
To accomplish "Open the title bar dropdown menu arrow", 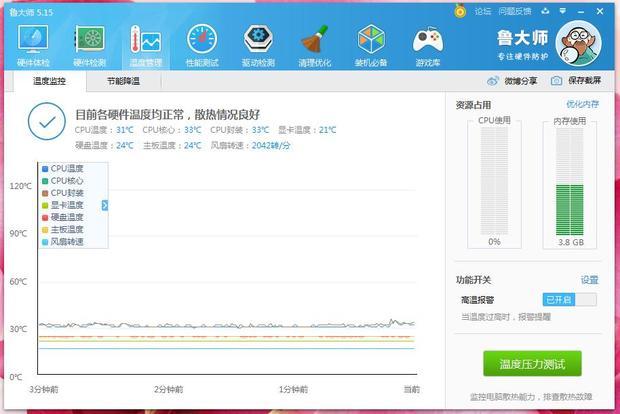I will tap(563, 11).
